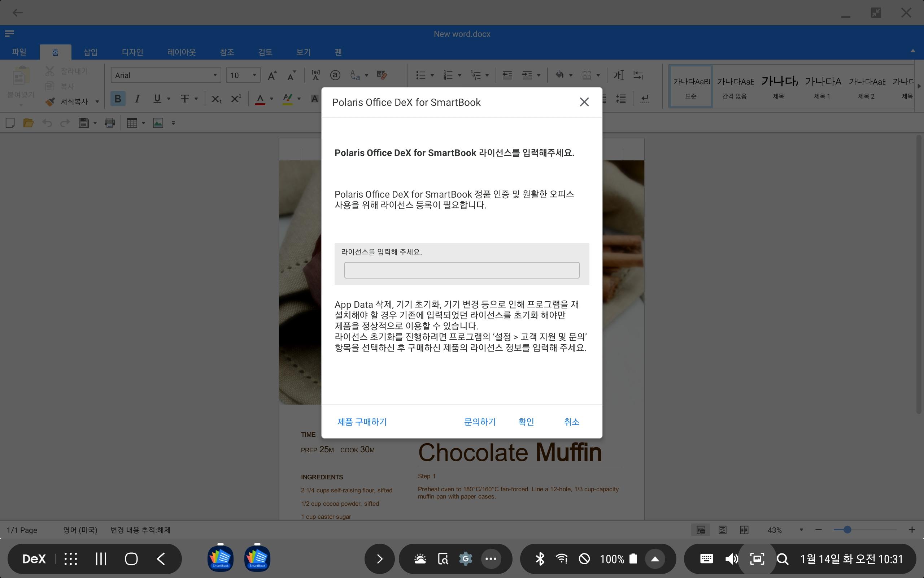Click the enclosed character @ icon

point(335,75)
